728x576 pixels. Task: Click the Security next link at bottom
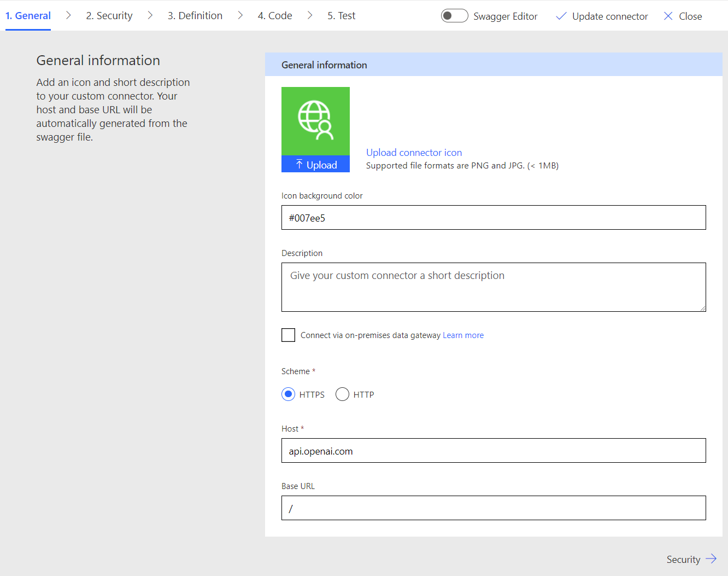(x=683, y=560)
